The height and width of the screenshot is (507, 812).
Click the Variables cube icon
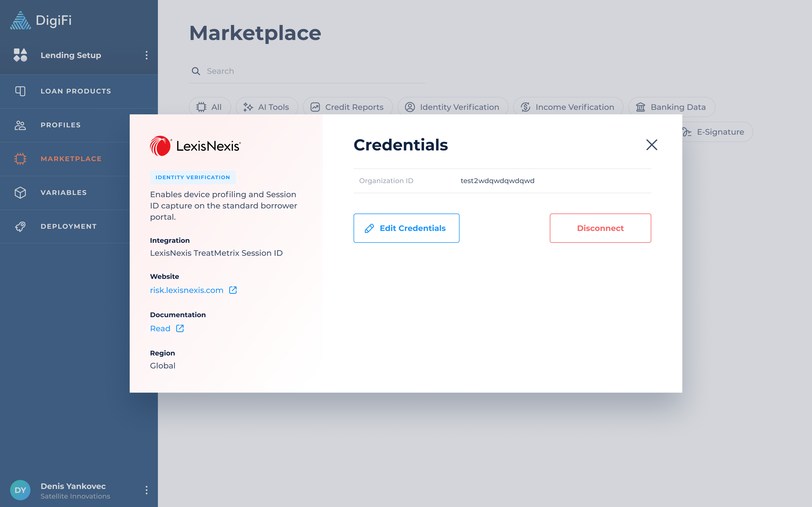click(x=20, y=193)
